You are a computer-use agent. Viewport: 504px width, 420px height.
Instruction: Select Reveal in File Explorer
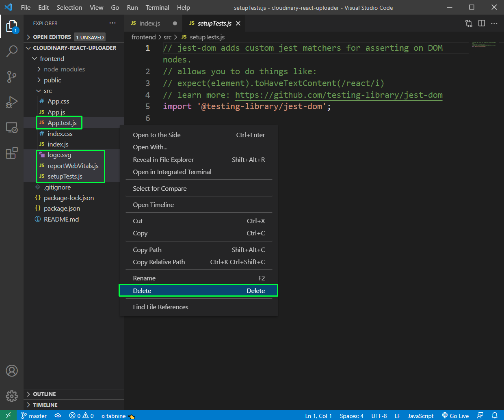point(199,160)
